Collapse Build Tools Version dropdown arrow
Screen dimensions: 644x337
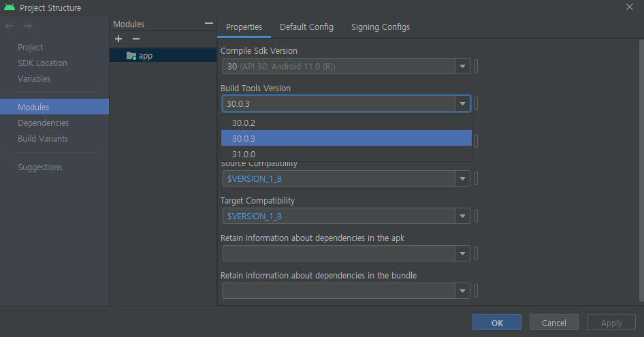[x=462, y=103]
